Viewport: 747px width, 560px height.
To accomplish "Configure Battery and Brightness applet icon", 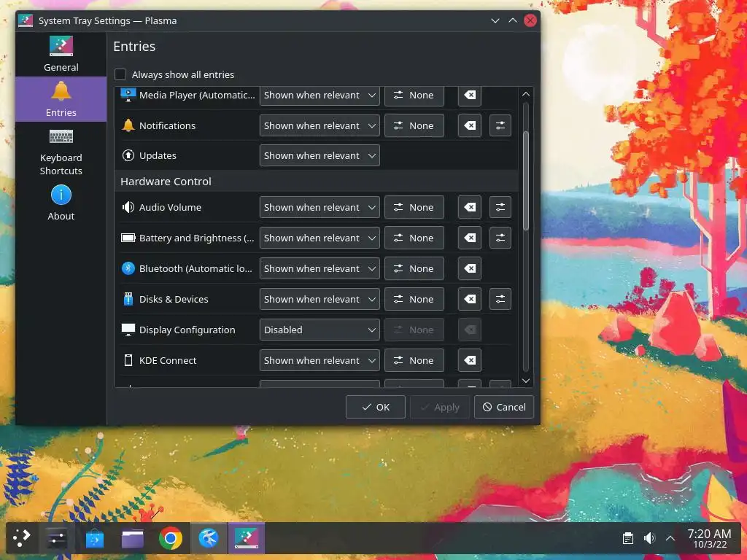I will [500, 238].
